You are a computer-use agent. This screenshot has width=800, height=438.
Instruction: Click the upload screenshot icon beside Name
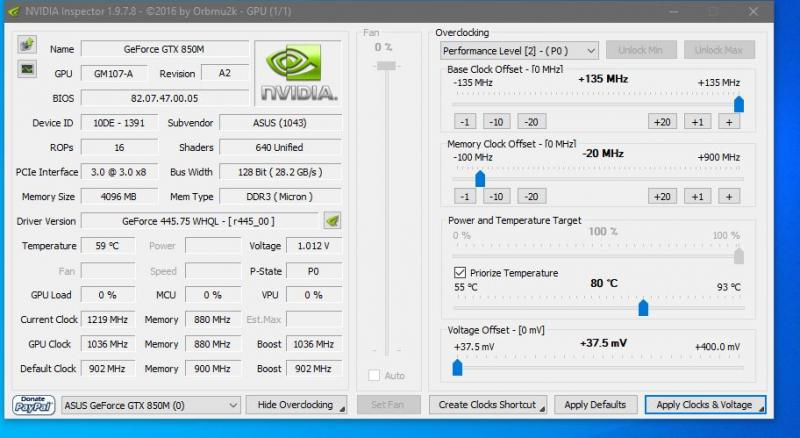pos(27,45)
